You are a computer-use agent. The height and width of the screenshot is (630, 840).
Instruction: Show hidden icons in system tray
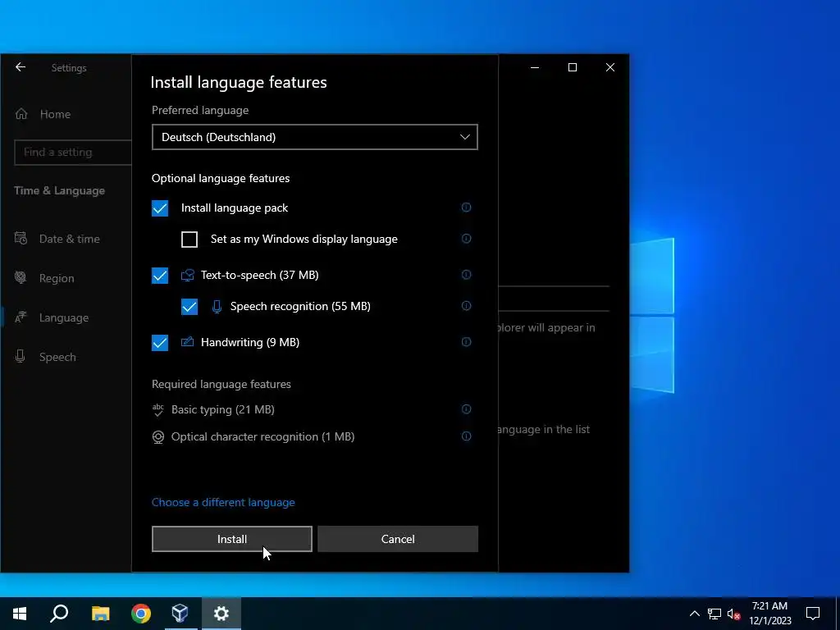pyautogui.click(x=694, y=614)
